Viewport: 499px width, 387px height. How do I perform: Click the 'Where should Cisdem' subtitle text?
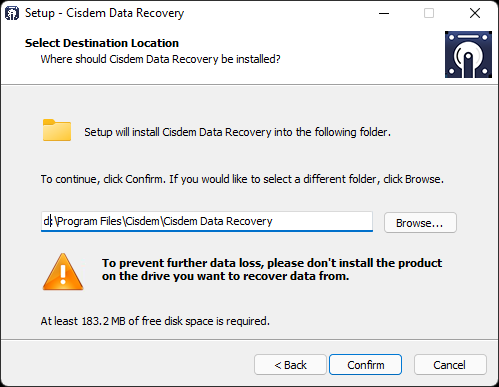tap(160, 59)
